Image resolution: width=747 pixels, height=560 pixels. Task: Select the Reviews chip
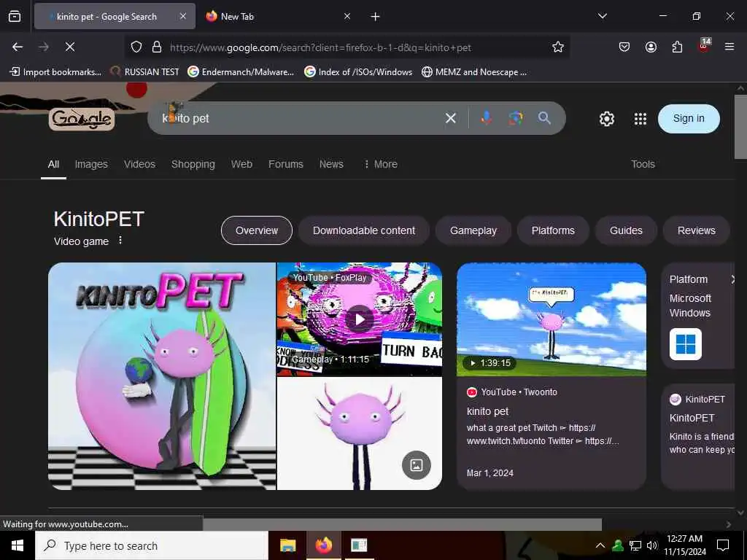[696, 230]
